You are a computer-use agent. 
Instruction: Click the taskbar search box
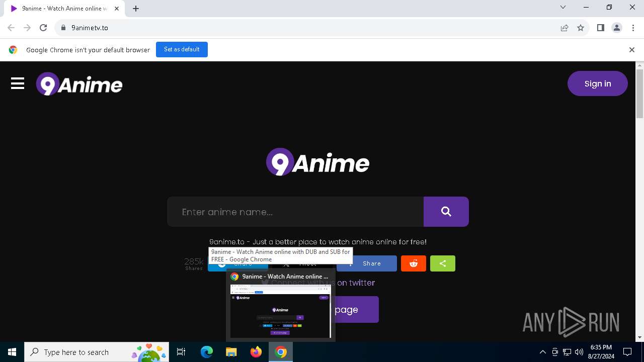tap(97, 352)
